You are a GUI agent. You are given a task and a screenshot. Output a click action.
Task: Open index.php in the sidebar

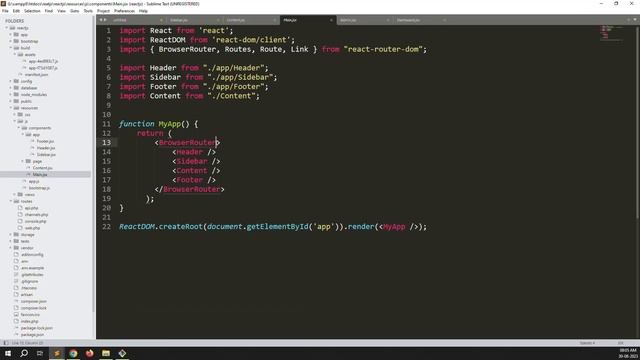(29, 321)
